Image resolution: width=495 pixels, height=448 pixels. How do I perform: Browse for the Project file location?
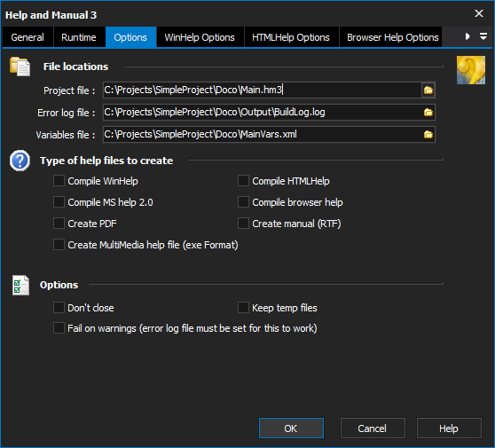(x=428, y=90)
